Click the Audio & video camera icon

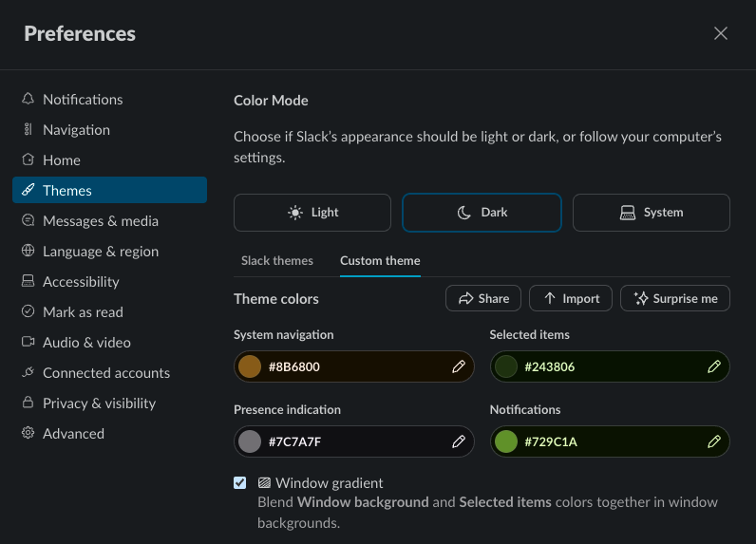pos(28,342)
